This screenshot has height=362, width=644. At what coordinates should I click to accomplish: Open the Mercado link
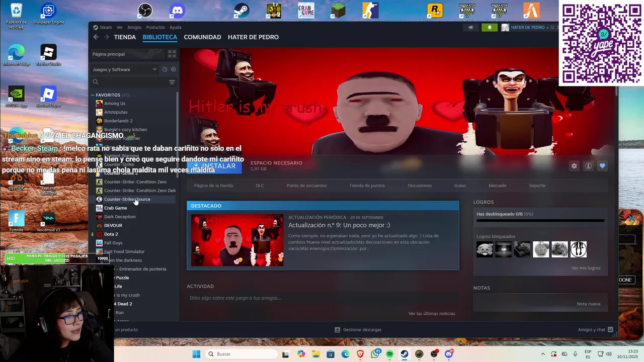[497, 186]
